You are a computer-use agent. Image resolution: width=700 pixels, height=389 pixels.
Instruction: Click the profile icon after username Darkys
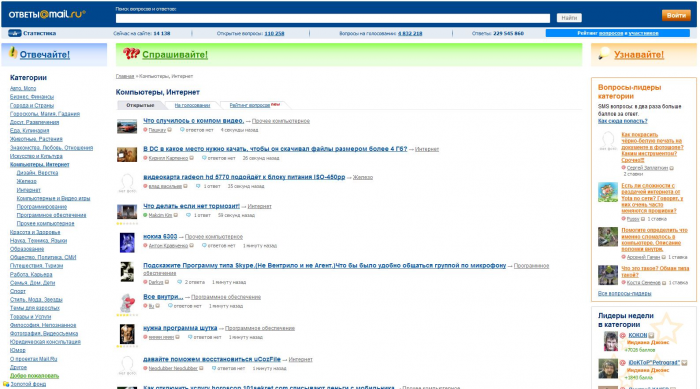point(167,282)
